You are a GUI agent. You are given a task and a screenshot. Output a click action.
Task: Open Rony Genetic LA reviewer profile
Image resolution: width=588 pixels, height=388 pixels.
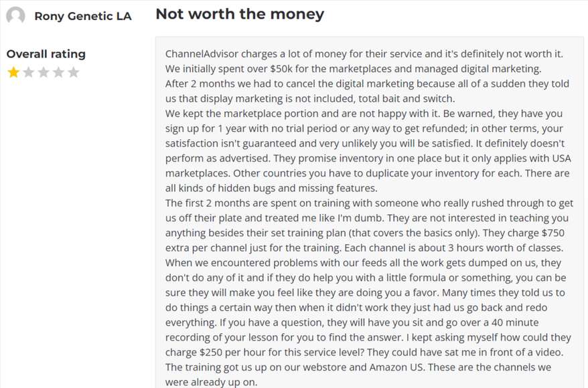pos(83,16)
